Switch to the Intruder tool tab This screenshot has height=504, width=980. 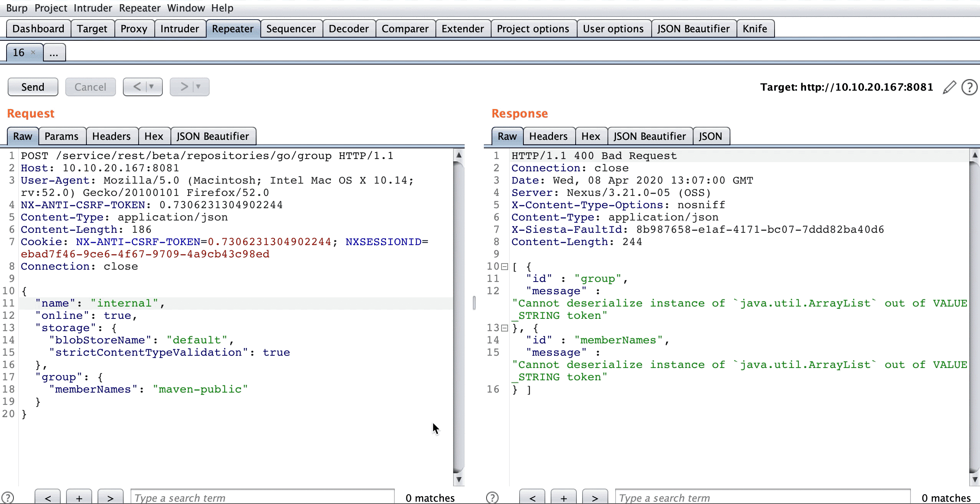[x=180, y=29]
